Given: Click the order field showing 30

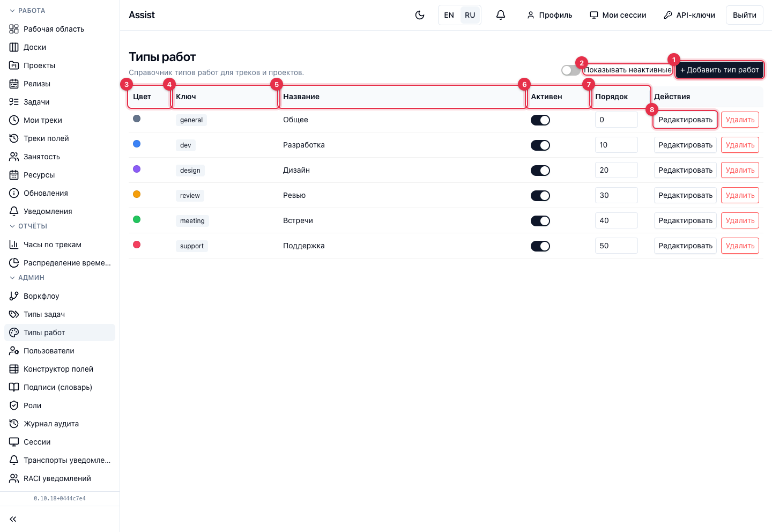Looking at the screenshot, I should tap(617, 195).
